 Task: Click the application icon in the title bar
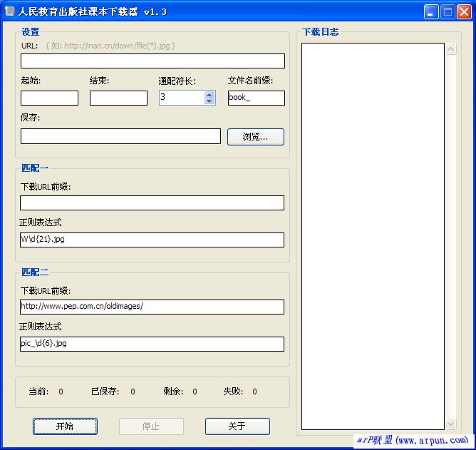pos(9,11)
